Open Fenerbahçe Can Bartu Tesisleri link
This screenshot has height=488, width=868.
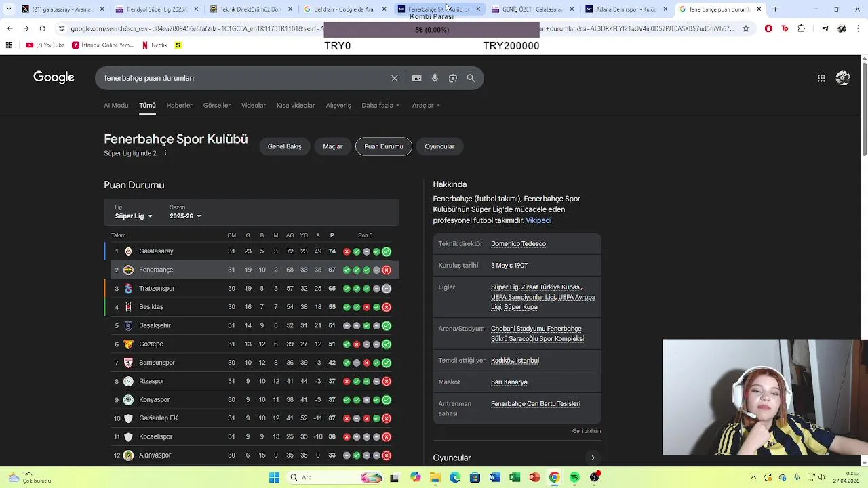click(535, 404)
